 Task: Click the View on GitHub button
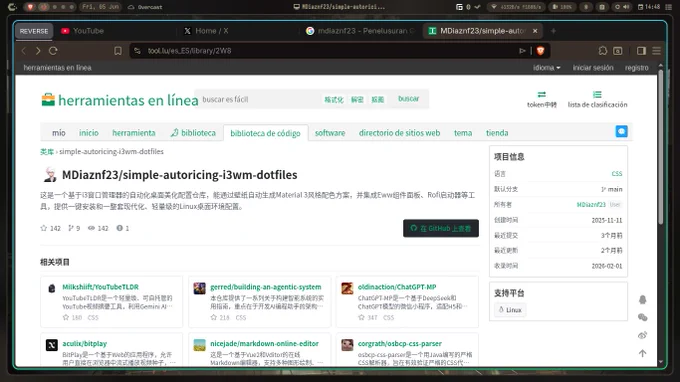coord(441,229)
